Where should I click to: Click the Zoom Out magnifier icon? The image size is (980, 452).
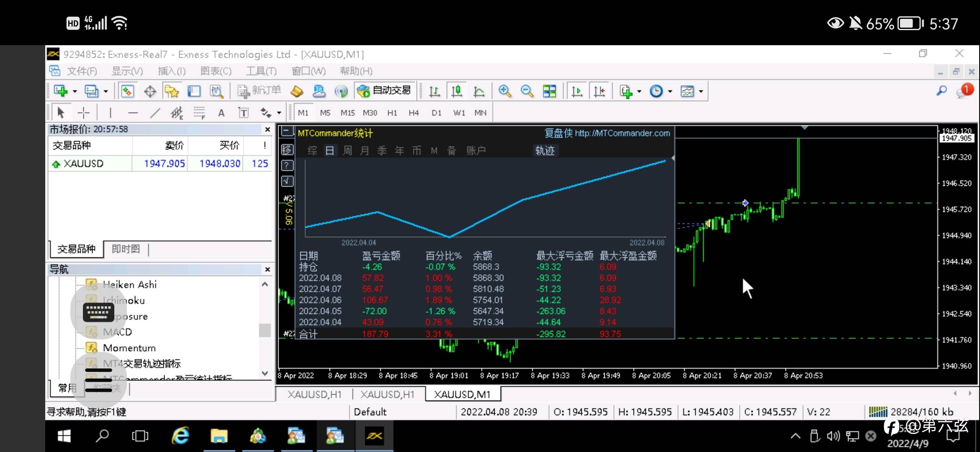527,91
